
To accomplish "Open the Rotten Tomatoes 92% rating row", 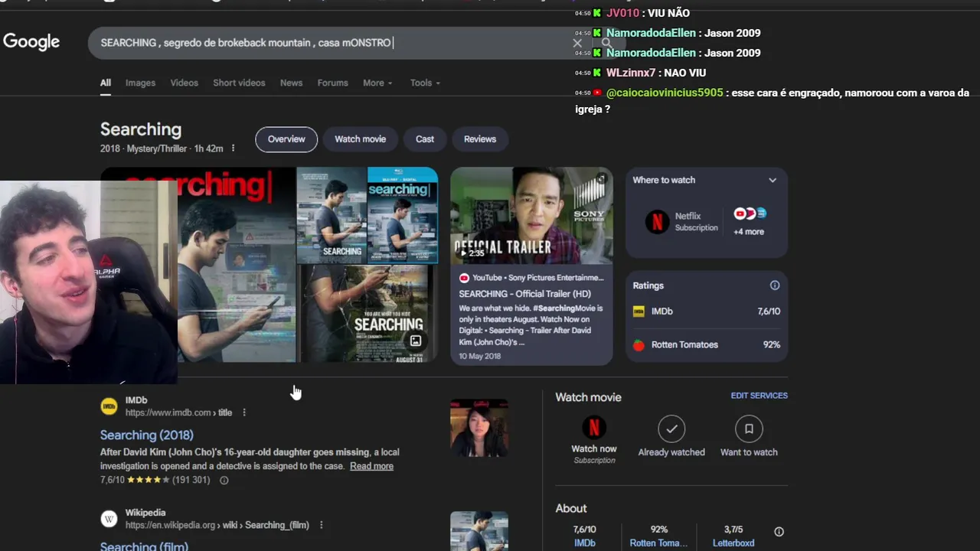I will [x=707, y=345].
